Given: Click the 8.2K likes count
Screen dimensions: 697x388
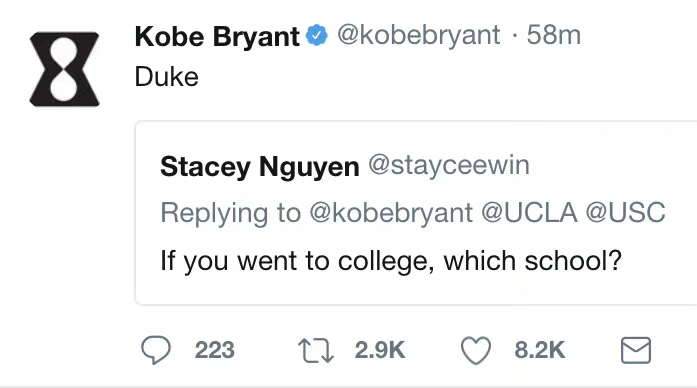Looking at the screenshot, I should (x=540, y=350).
